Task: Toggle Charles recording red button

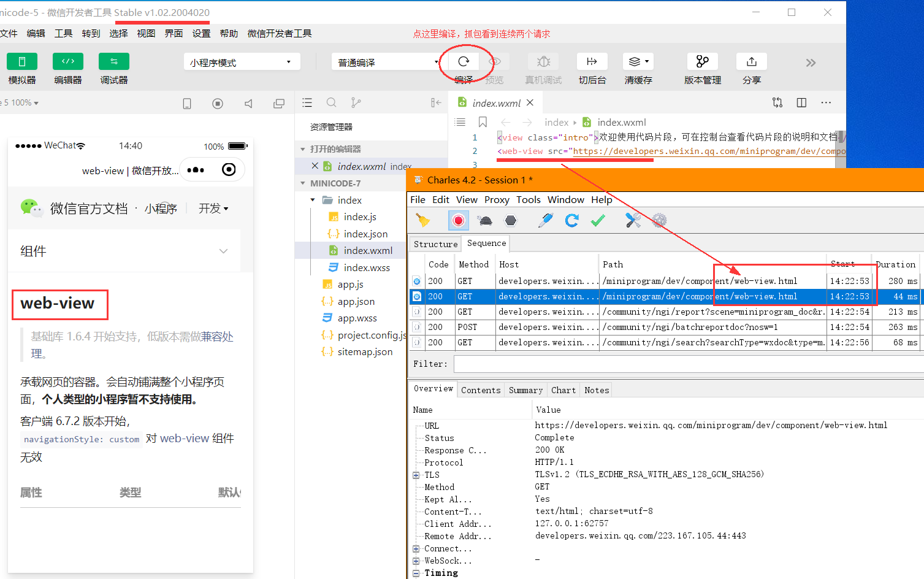Action: pyautogui.click(x=458, y=220)
